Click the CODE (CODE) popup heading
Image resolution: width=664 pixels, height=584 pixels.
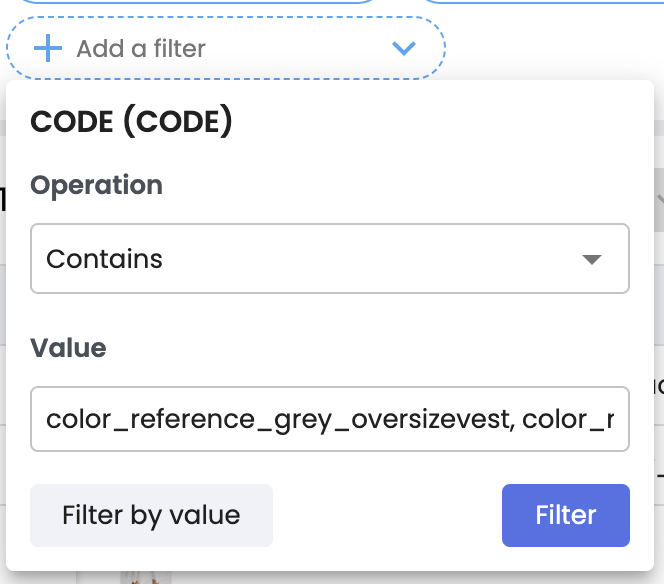click(x=132, y=122)
